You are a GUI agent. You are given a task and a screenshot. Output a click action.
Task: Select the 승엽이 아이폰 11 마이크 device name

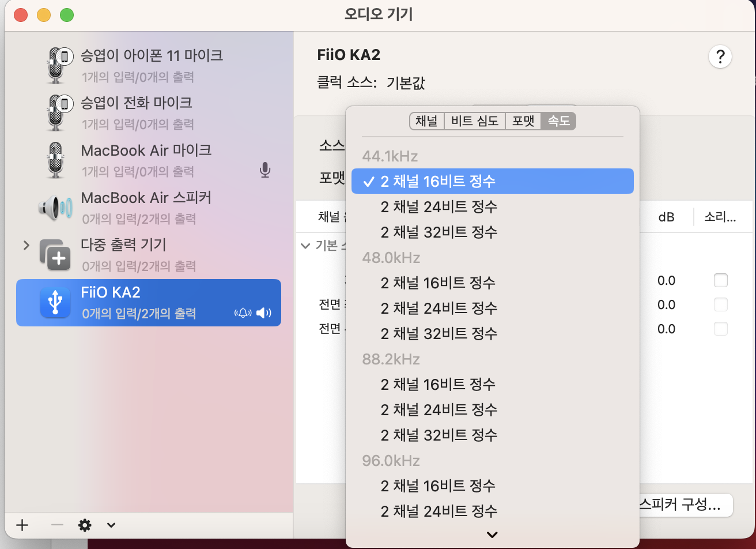[152, 56]
